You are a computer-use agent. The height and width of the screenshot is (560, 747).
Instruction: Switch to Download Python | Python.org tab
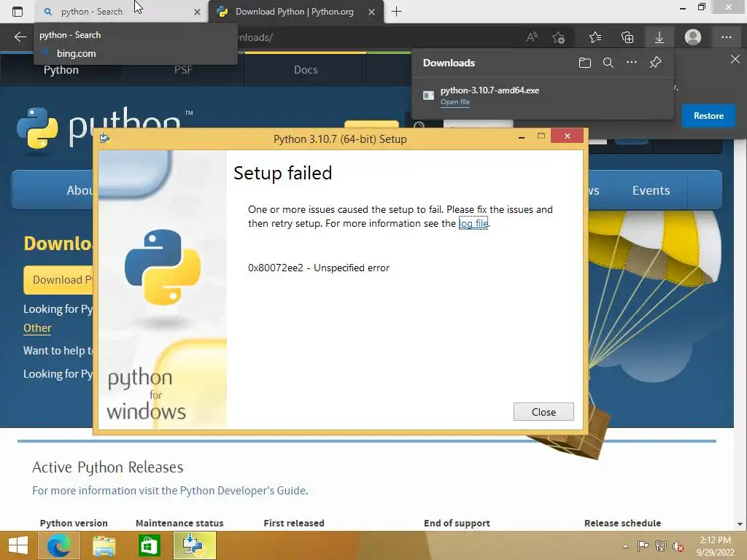(x=295, y=12)
